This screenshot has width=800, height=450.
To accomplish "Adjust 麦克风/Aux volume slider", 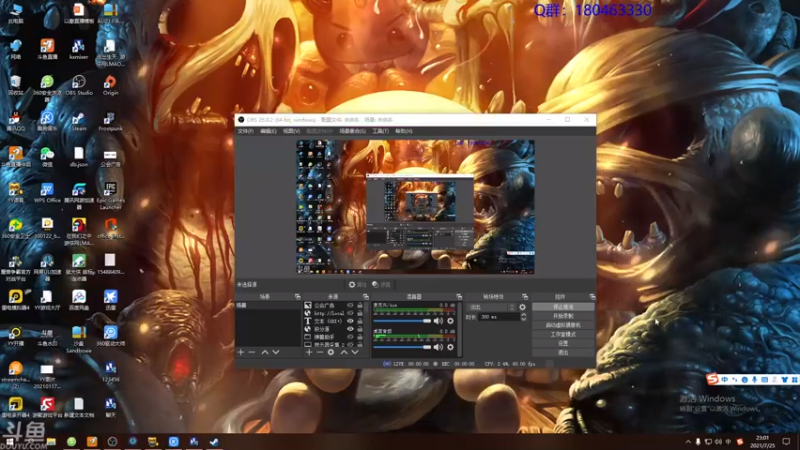I will pyautogui.click(x=402, y=321).
